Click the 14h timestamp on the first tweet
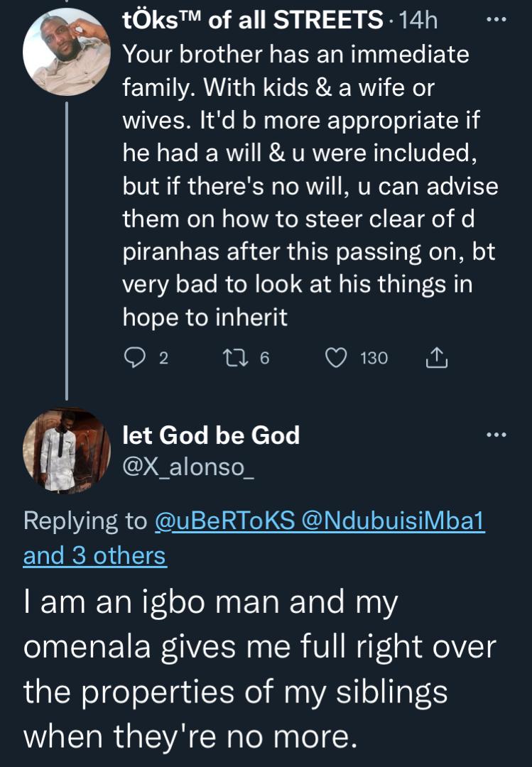 [x=419, y=21]
